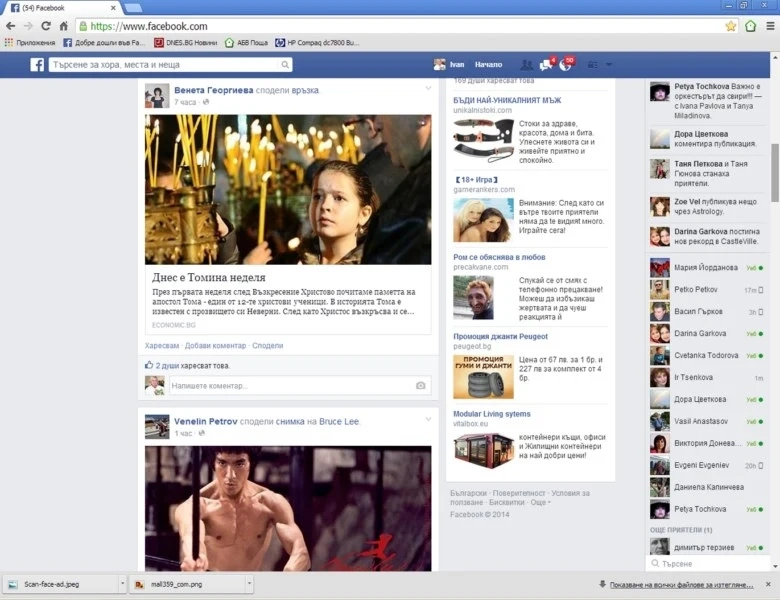Viewport: 780px width, 600px height.
Task: Open Modular Living sytems ad
Action: pyautogui.click(x=491, y=414)
